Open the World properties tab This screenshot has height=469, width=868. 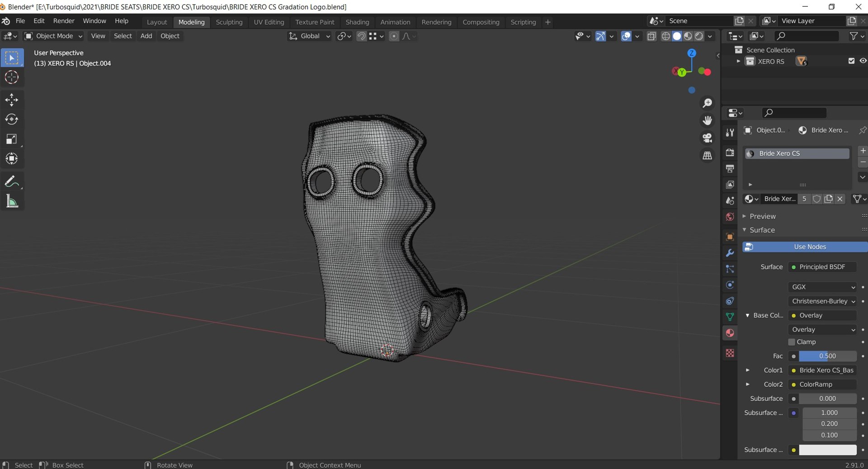click(730, 217)
